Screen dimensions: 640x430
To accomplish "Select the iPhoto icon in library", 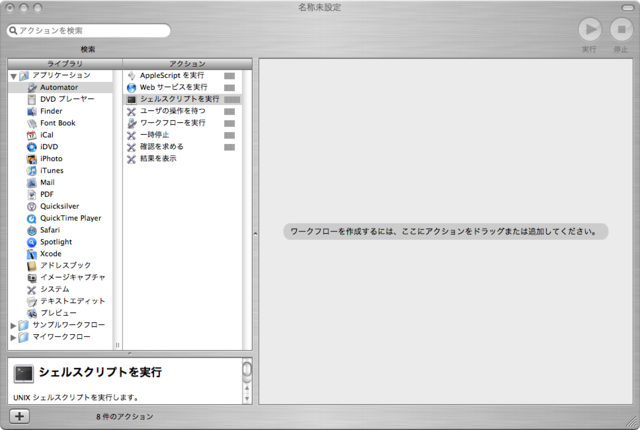I will pyautogui.click(x=32, y=159).
